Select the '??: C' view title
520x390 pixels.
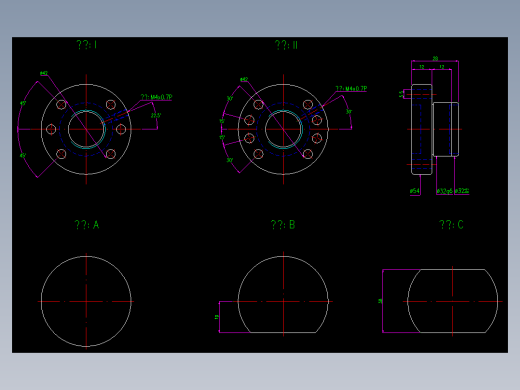point(451,225)
